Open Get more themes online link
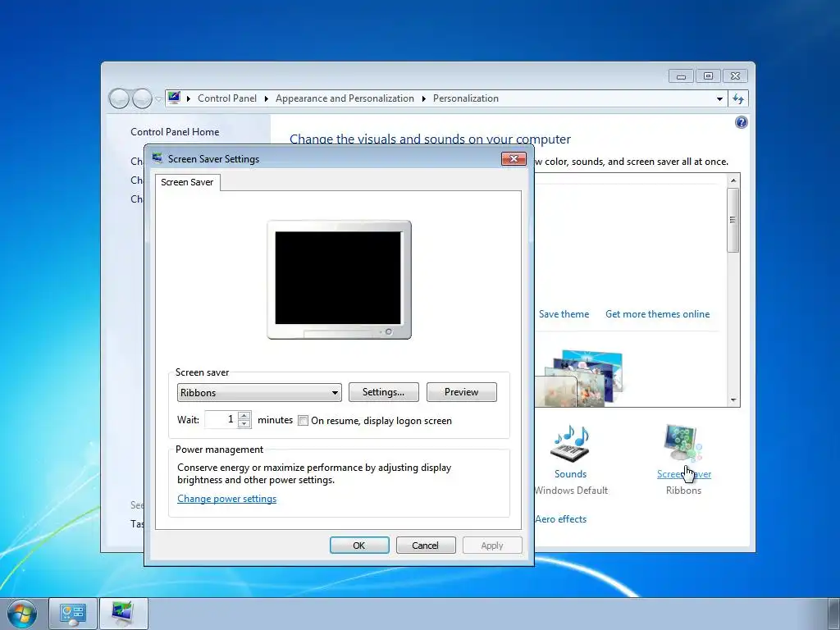The image size is (840, 630). tap(657, 314)
